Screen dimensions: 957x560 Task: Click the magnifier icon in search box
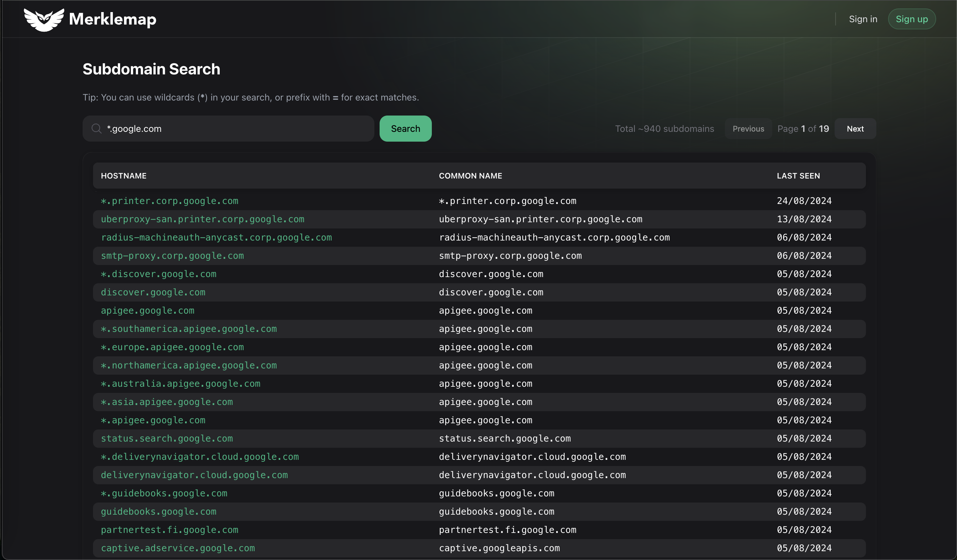pyautogui.click(x=97, y=129)
